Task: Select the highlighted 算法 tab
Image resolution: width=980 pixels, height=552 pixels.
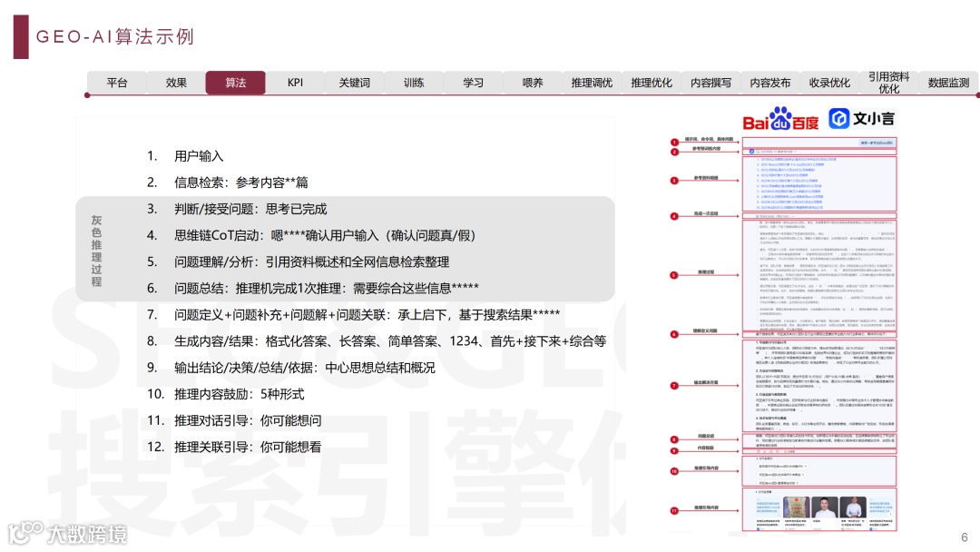Action: coord(236,83)
